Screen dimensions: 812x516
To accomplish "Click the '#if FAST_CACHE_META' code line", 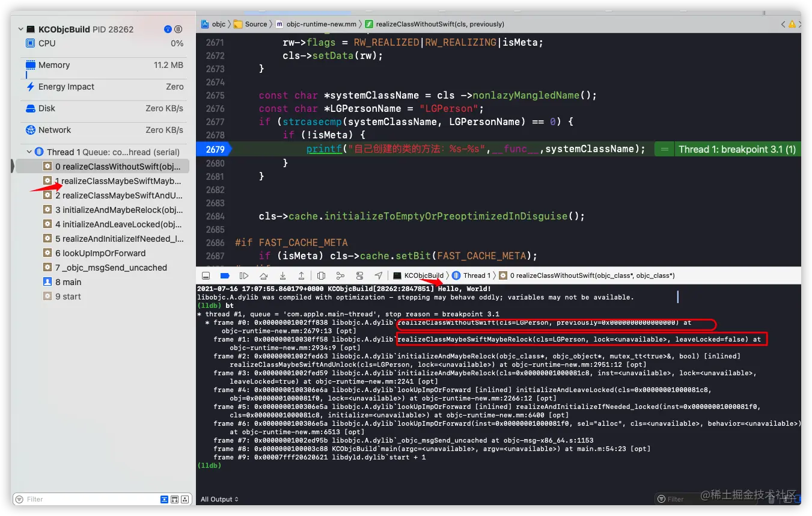I will pos(292,243).
